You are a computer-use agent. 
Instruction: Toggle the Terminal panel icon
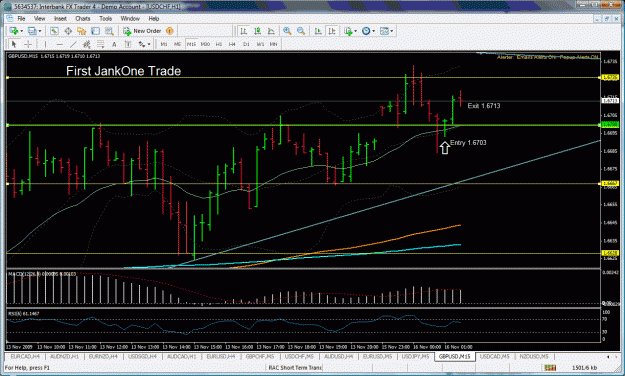pos(95,31)
